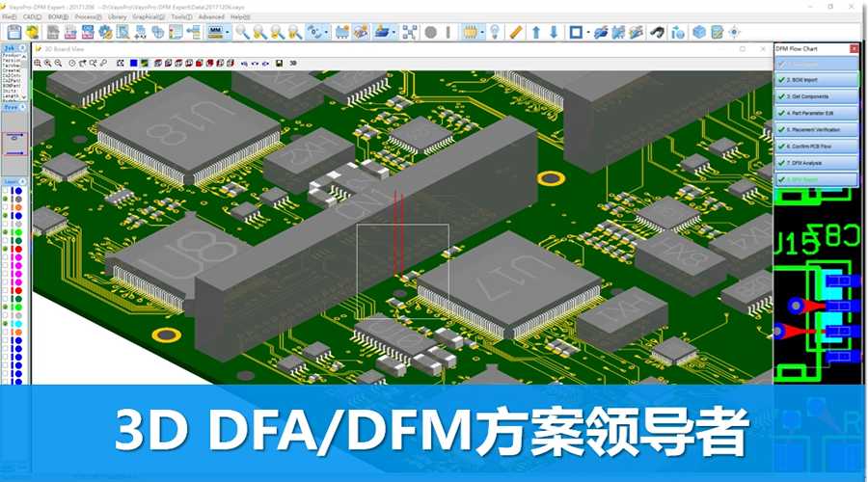Open the File menu
The height and width of the screenshot is (482, 868).
9,17
